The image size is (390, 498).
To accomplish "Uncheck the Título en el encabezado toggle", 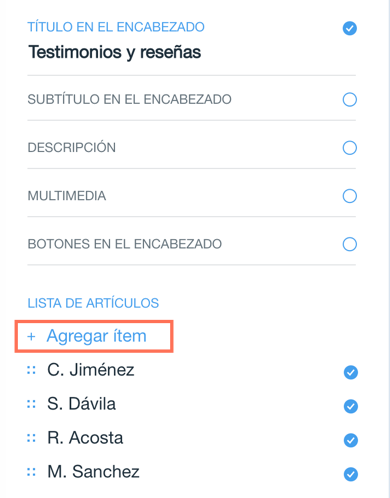I will (x=350, y=28).
